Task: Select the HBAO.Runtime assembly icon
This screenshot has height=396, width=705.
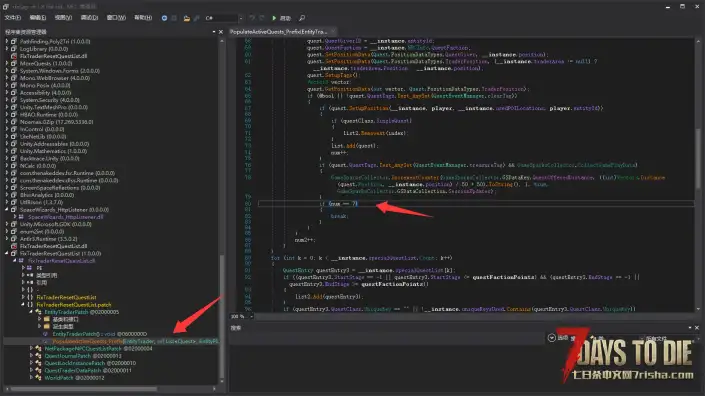Action: (14, 115)
